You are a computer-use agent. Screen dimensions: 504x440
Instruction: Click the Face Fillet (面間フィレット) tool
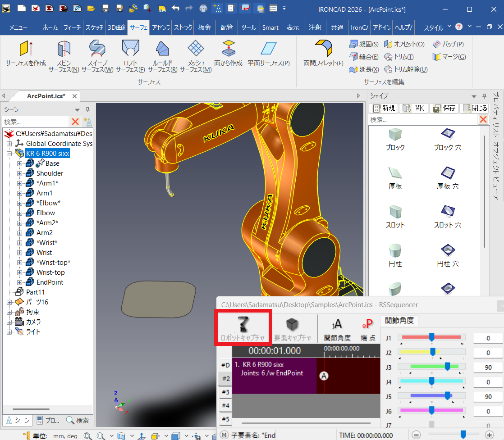[323, 53]
